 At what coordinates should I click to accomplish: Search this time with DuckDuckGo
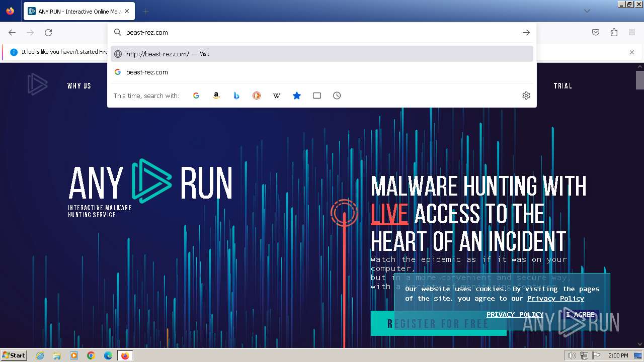pos(257,96)
